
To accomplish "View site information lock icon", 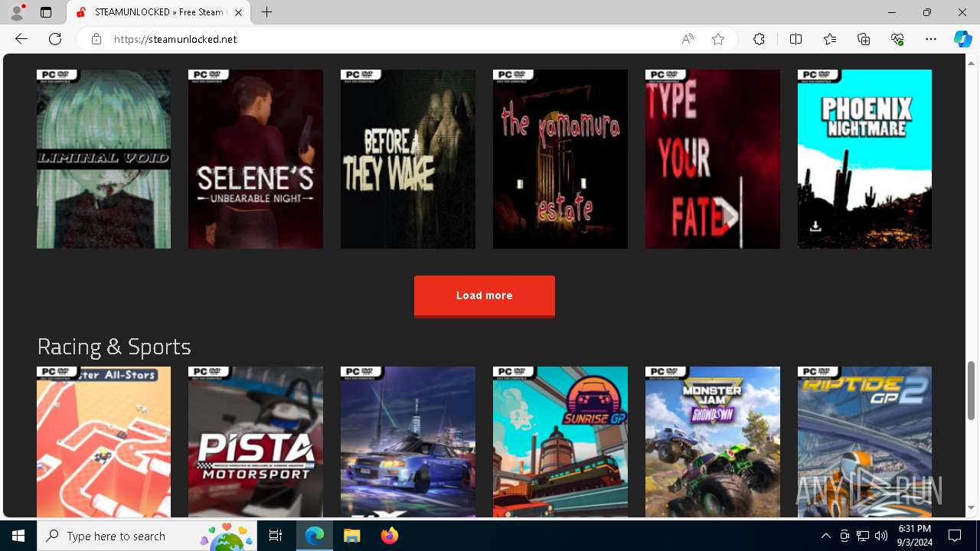I will coord(96,39).
